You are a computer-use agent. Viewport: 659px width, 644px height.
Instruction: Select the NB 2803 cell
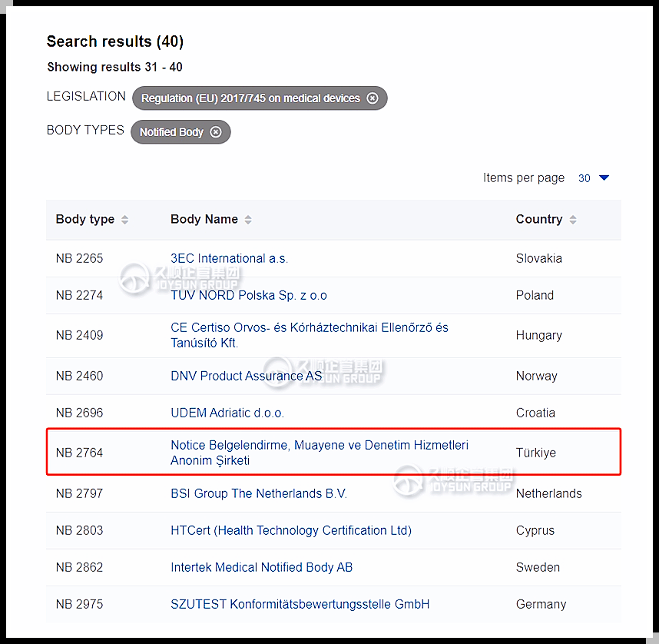79,530
